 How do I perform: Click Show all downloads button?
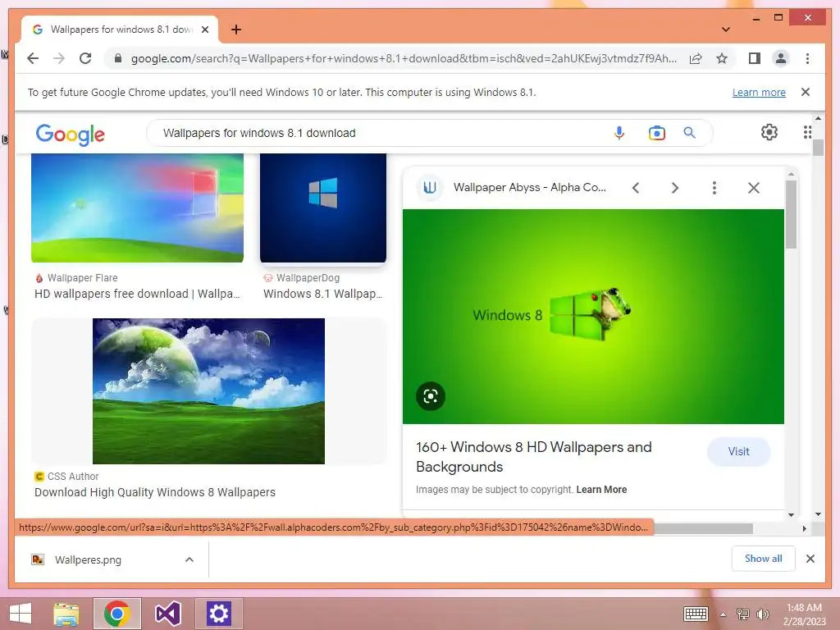point(764,559)
